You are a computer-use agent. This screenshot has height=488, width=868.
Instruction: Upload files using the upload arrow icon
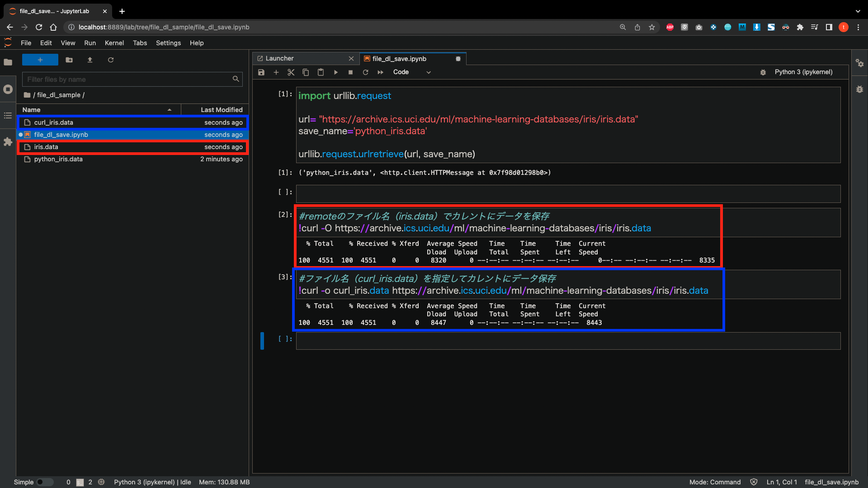click(x=90, y=60)
